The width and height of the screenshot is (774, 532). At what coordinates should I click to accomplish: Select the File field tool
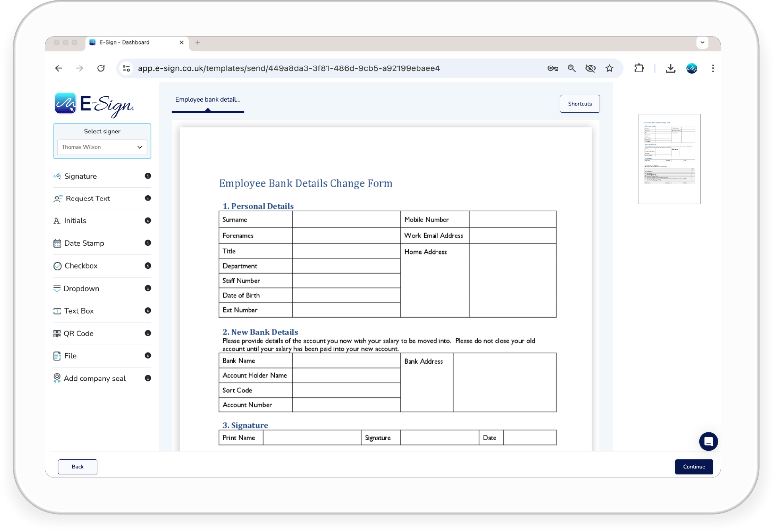pos(102,356)
